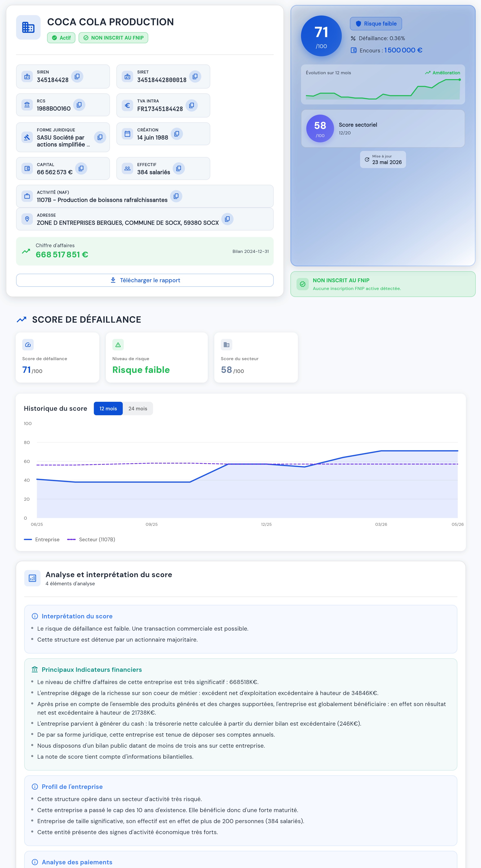Click the Aucune inscription FNIP active détectée message
Image resolution: width=481 pixels, height=868 pixels.
[357, 288]
